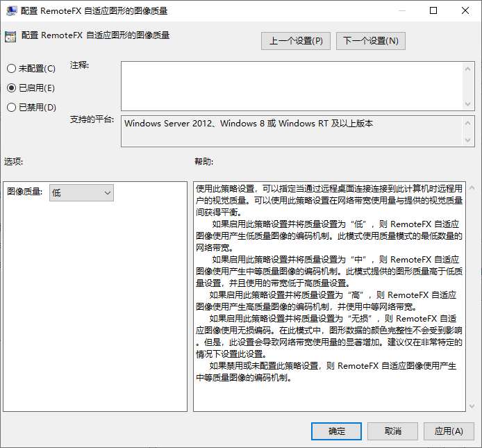Select the 已禁用(D) radio option
The height and width of the screenshot is (448, 482).
(x=11, y=108)
